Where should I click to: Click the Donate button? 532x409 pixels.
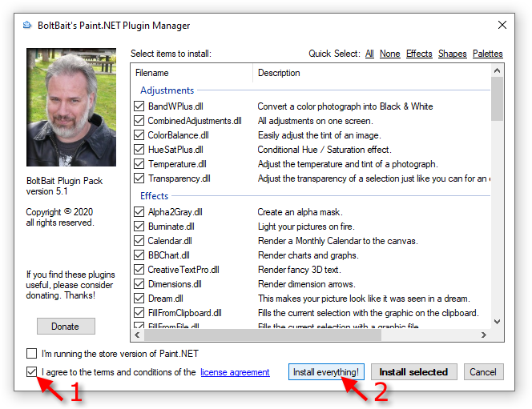(66, 327)
